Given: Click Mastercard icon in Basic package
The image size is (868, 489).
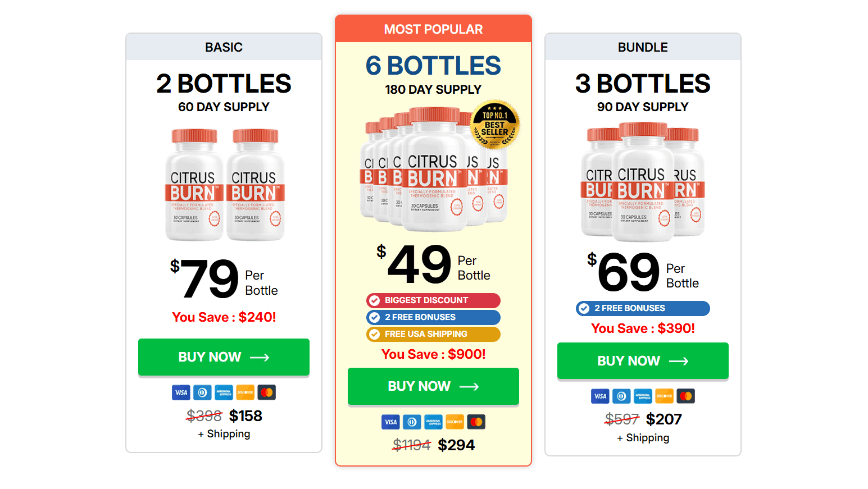Looking at the screenshot, I should 266,392.
